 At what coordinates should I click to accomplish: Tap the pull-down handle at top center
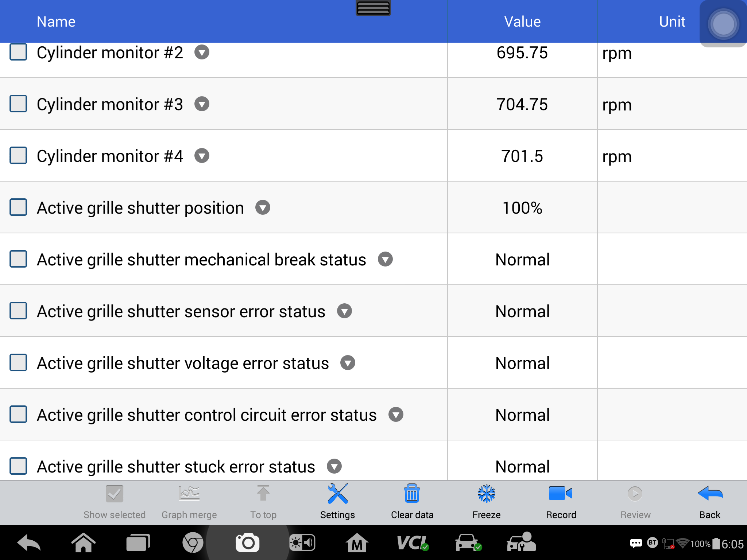click(373, 8)
